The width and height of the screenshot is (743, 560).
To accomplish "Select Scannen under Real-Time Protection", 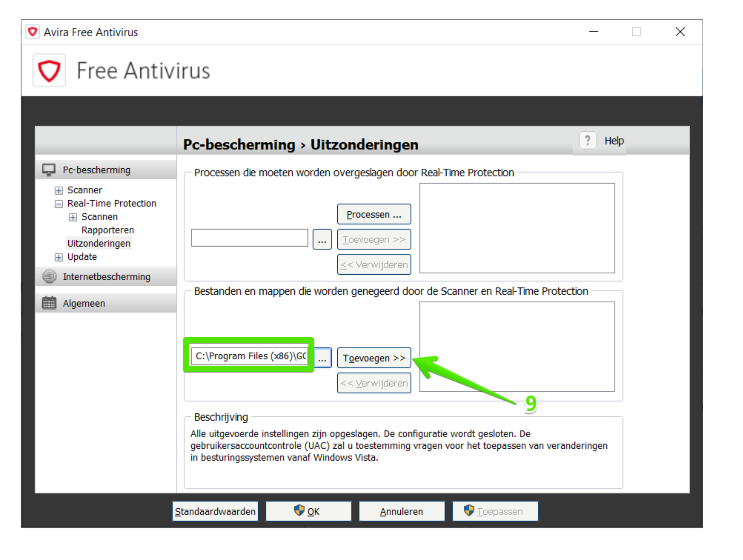I will pos(99,217).
